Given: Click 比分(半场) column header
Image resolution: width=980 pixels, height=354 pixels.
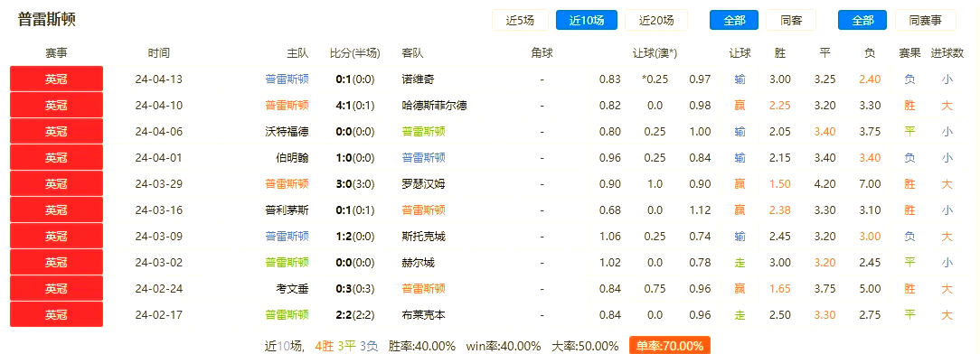Looking at the screenshot, I should 354,53.
